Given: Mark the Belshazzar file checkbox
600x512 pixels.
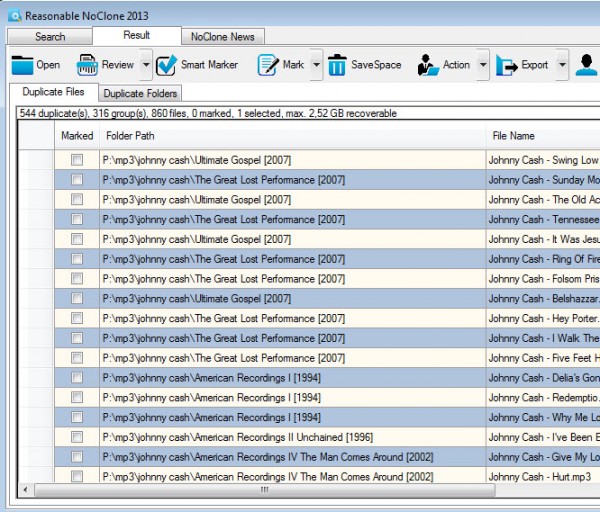Looking at the screenshot, I should (x=77, y=298).
